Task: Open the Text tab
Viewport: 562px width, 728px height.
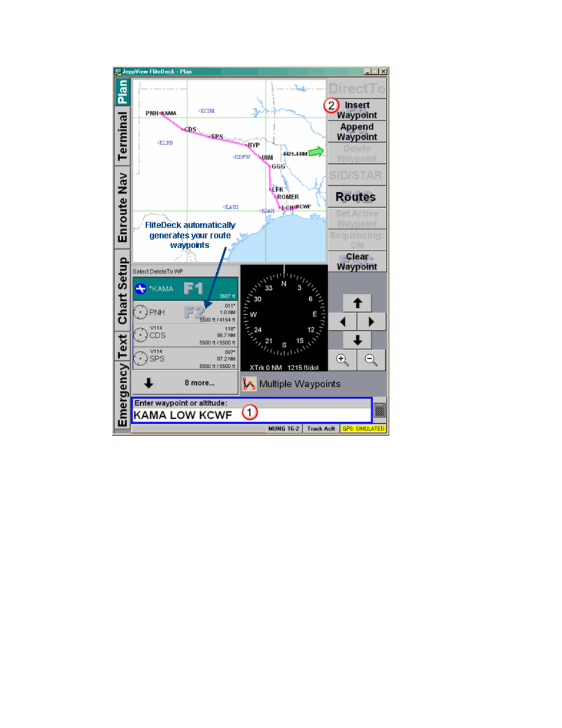Action: pos(123,346)
